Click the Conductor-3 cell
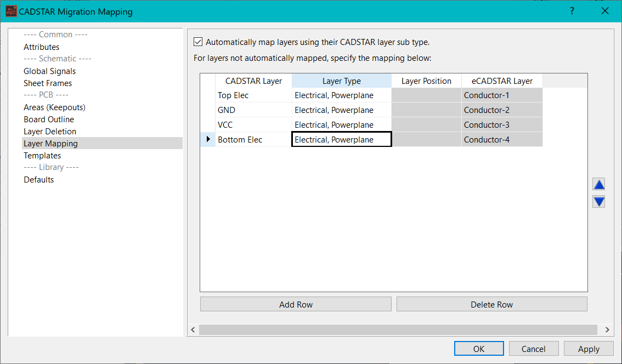Viewport: 622px width, 364px height. 502,124
